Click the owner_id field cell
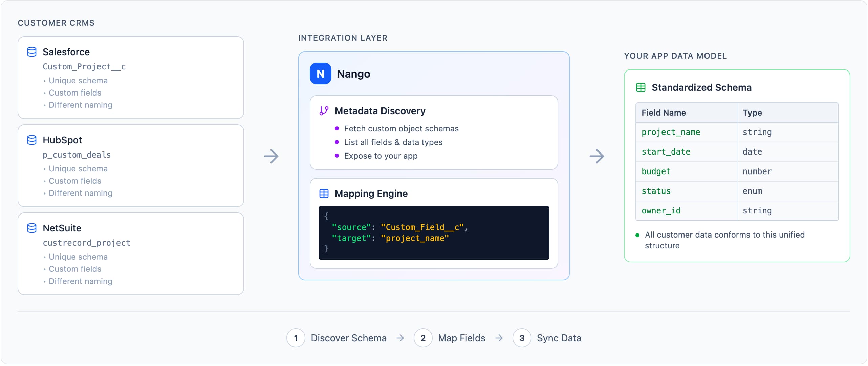The width and height of the screenshot is (868, 366). coord(661,211)
